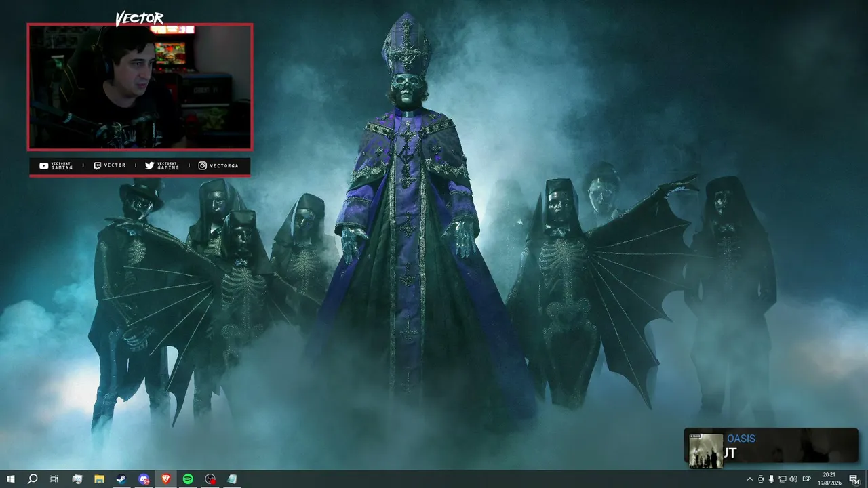Open network settings tray icon
Screen dimensions: 868x488
tap(783, 479)
